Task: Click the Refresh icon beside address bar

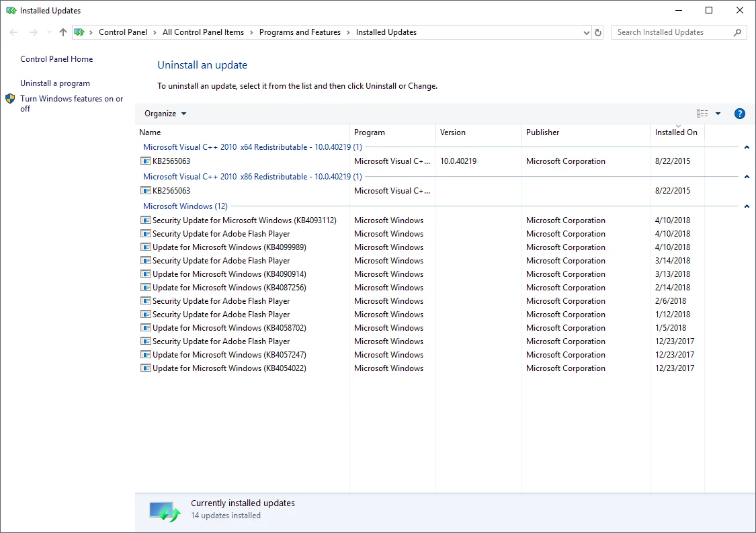Action: (598, 32)
